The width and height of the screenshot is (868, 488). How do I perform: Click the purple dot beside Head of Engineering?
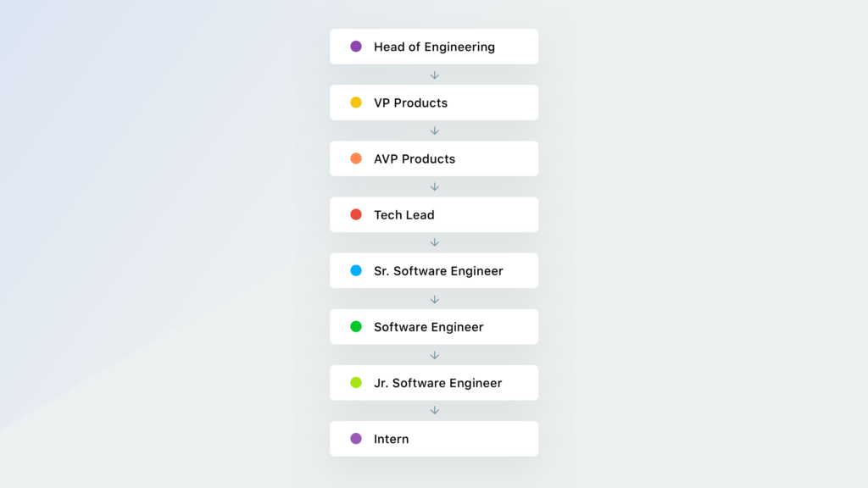[x=356, y=47]
